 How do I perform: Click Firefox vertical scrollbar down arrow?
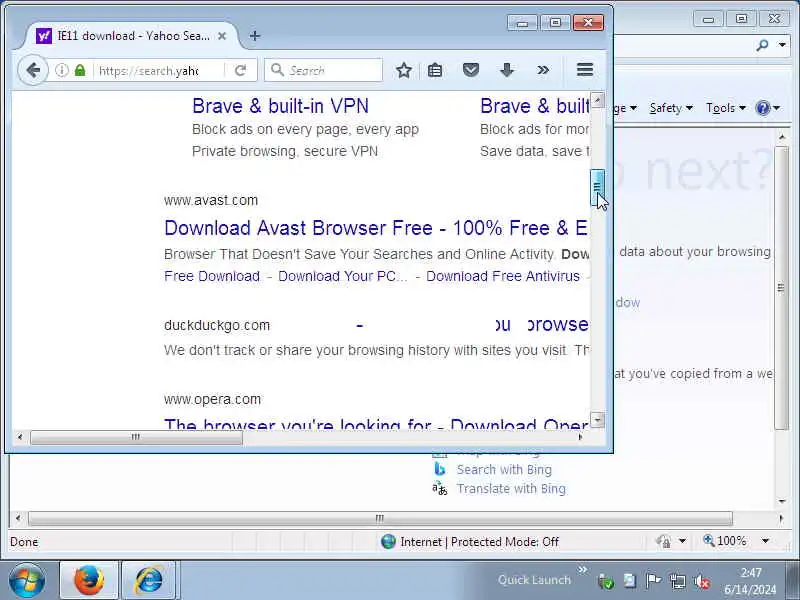pyautogui.click(x=597, y=420)
